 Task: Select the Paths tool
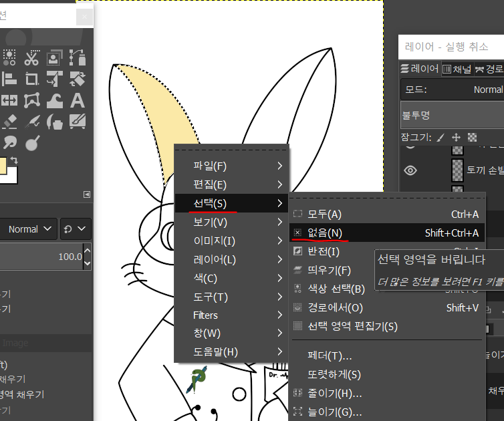click(77, 58)
